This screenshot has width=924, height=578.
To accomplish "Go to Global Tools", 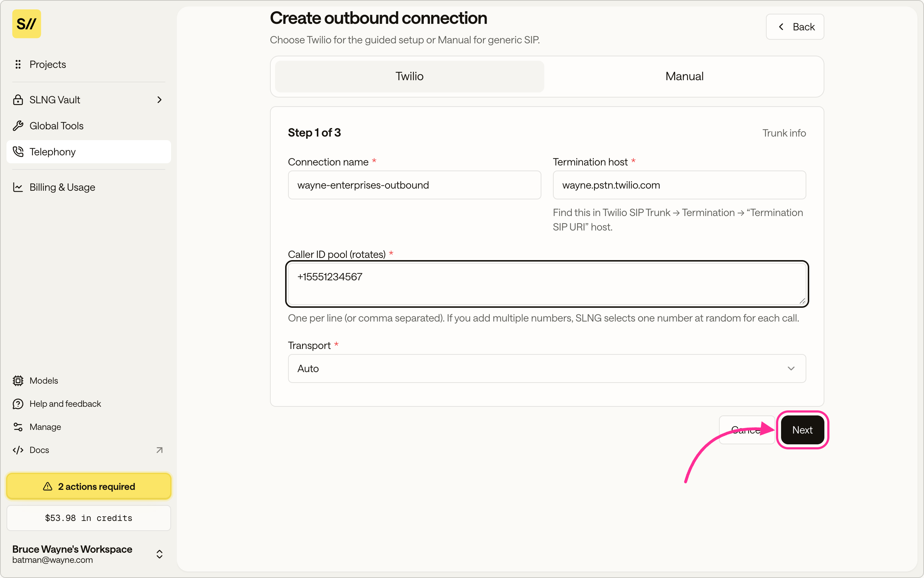I will 89,126.
